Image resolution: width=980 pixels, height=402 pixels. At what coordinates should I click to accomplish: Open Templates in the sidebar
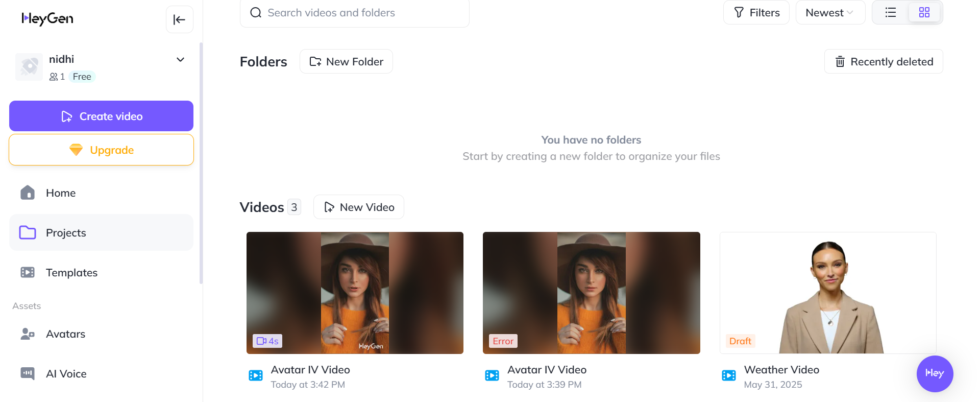coord(71,273)
